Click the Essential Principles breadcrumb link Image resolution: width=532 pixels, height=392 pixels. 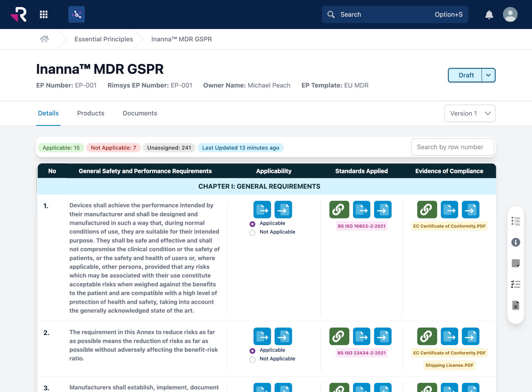click(x=104, y=39)
